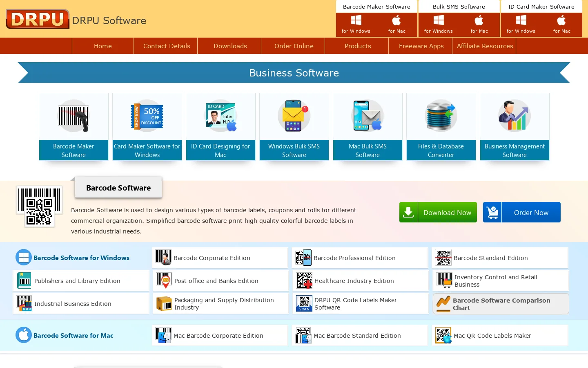The width and height of the screenshot is (588, 368).
Task: Open Mac Barcode Corporate Edition
Action: pyautogui.click(x=220, y=336)
